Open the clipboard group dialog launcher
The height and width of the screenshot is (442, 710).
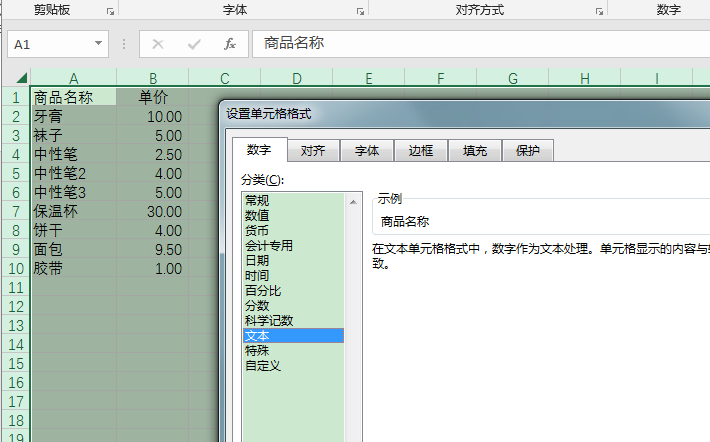click(x=110, y=11)
